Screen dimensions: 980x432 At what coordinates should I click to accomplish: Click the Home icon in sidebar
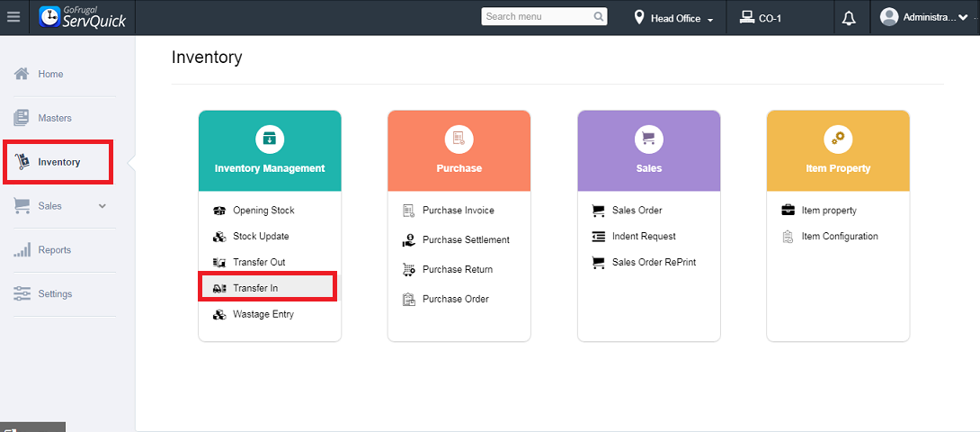pos(22,74)
